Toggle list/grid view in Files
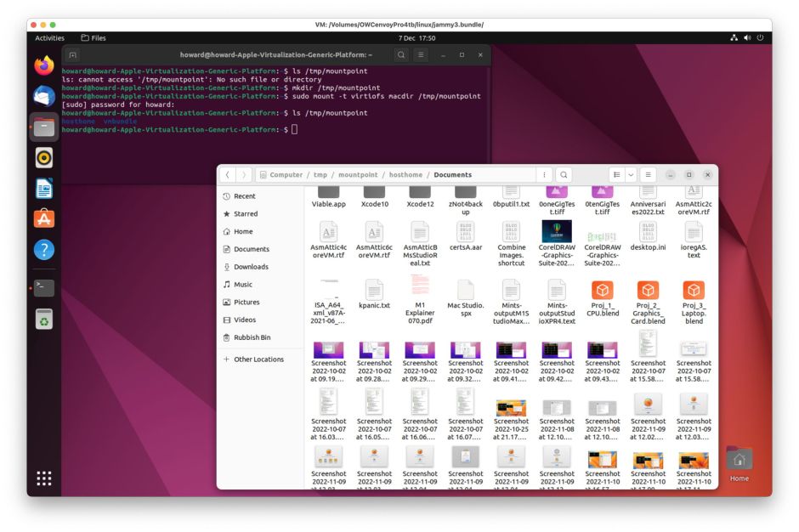799x532 pixels. pos(615,175)
